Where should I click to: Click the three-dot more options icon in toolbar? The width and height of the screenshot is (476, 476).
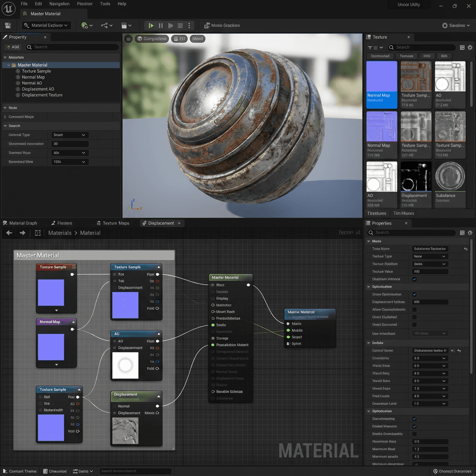(x=189, y=26)
